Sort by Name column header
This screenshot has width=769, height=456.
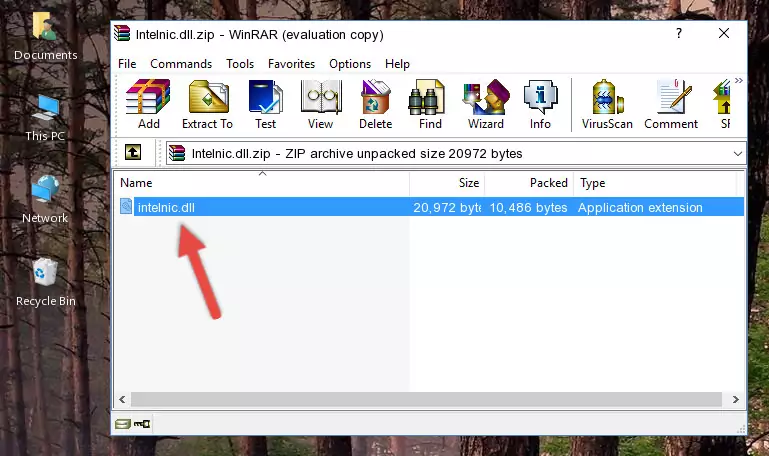tap(262, 182)
